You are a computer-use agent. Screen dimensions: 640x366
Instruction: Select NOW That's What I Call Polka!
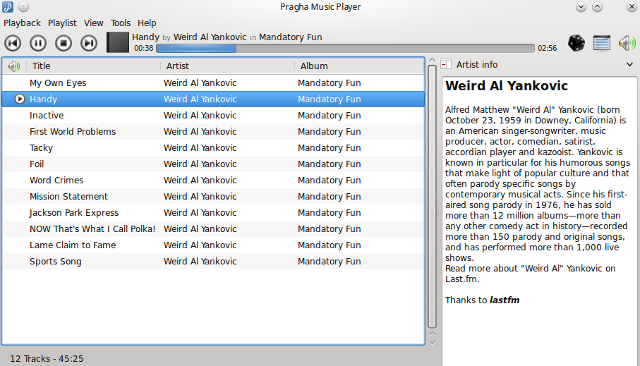click(213, 229)
